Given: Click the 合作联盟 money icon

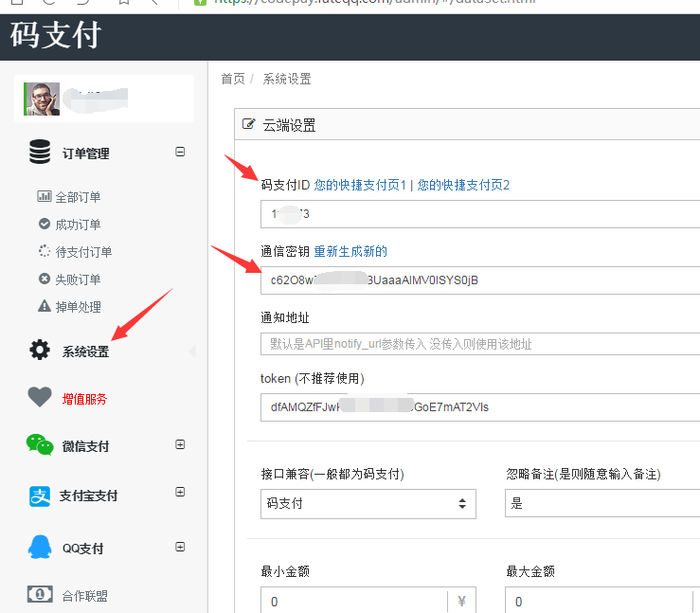Looking at the screenshot, I should click(40, 594).
